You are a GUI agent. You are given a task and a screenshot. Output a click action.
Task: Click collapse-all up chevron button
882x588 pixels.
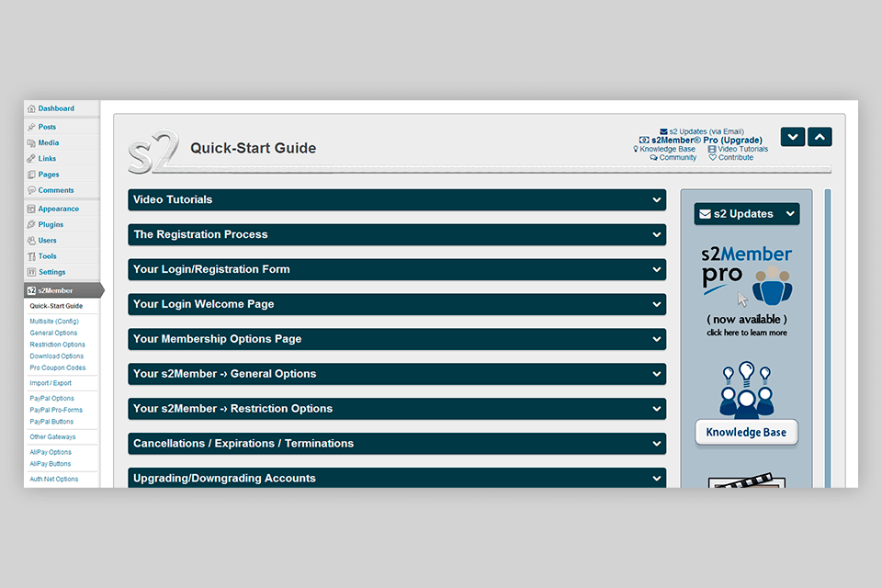click(x=820, y=137)
